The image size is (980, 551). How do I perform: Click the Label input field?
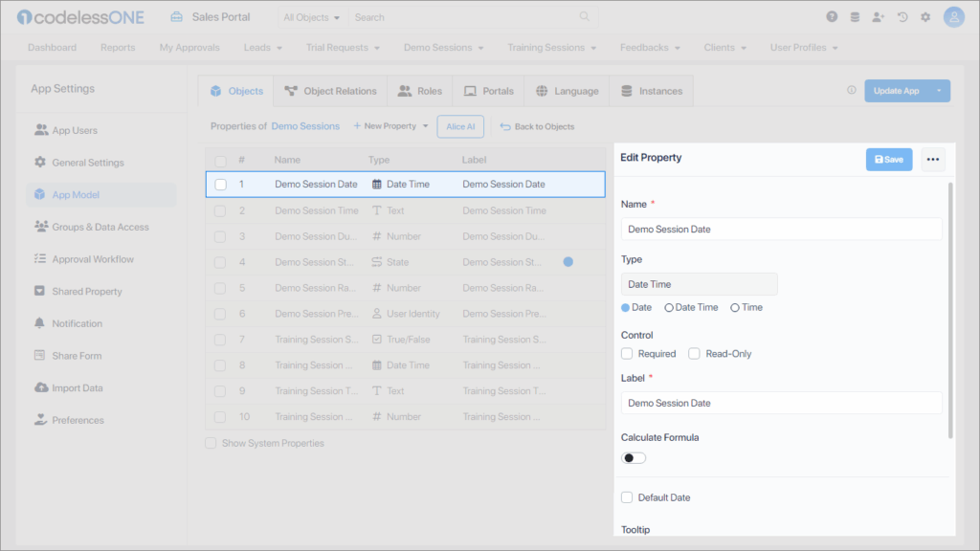tap(781, 403)
